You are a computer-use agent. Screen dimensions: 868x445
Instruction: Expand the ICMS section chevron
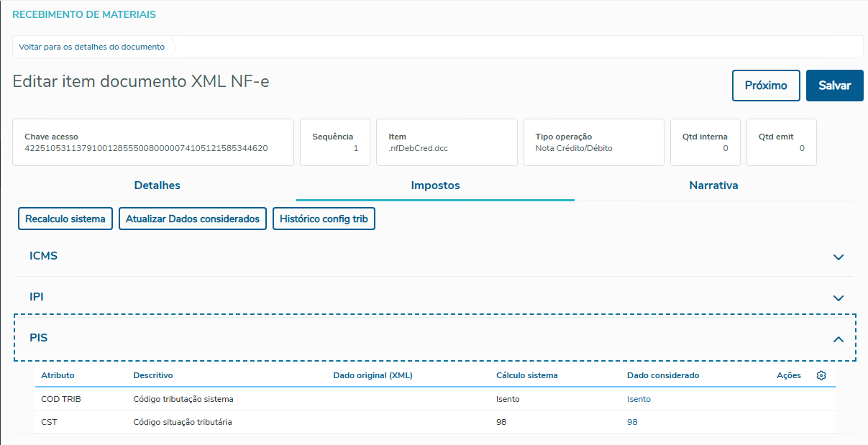coord(838,257)
